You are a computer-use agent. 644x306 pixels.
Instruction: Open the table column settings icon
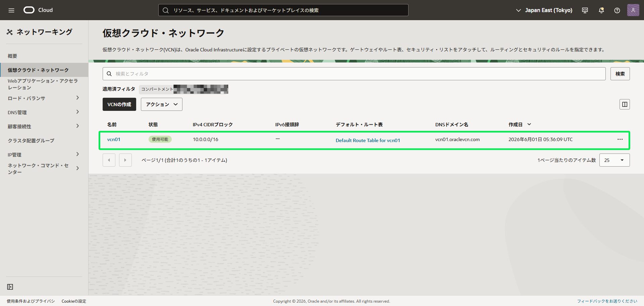[x=625, y=104]
